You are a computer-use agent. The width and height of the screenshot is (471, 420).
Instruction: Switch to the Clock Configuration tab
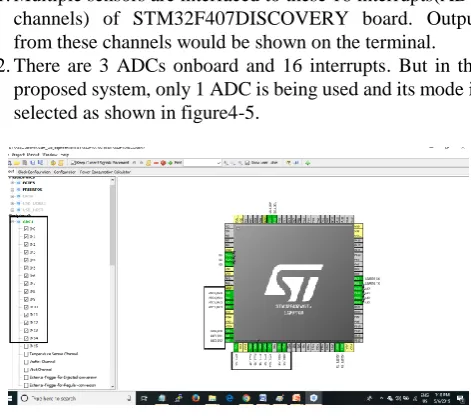pos(34,172)
